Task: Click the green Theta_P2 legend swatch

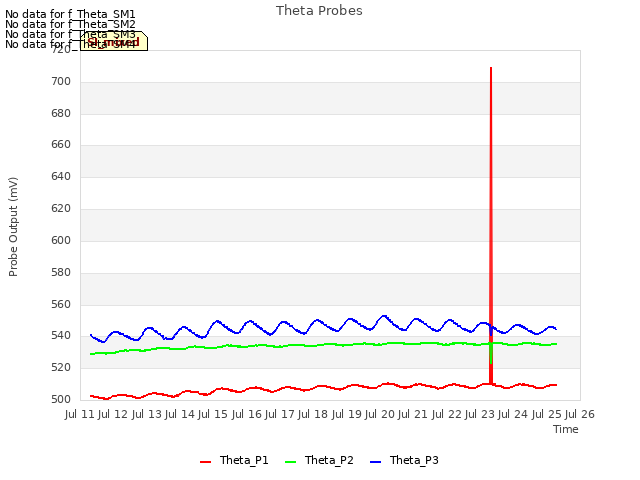Action: click(290, 462)
